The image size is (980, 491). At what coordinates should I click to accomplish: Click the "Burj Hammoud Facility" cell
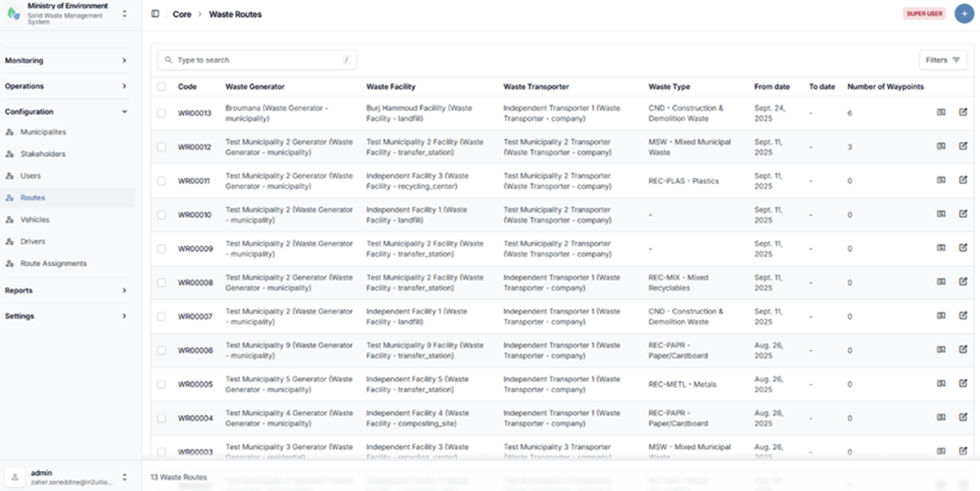coord(419,113)
